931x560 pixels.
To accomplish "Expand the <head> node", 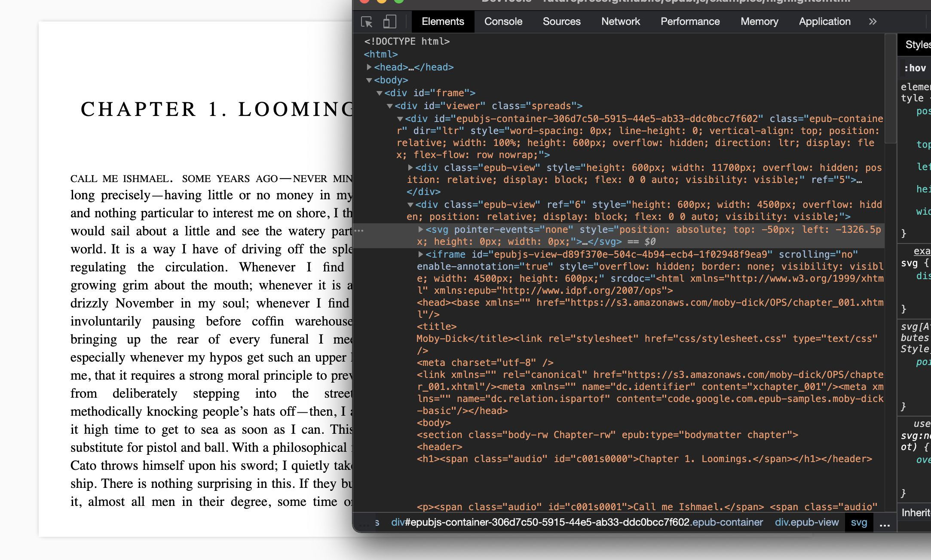I will pyautogui.click(x=369, y=67).
